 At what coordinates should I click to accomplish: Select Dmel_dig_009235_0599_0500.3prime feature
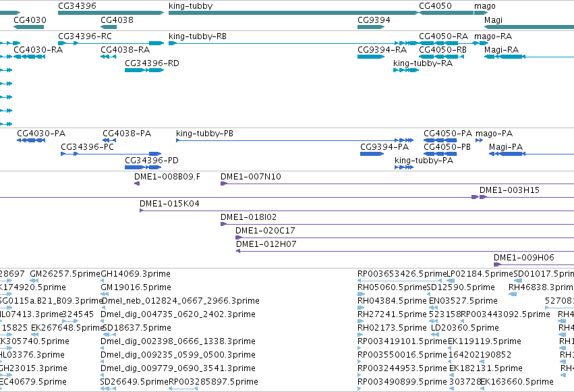click(102, 362)
